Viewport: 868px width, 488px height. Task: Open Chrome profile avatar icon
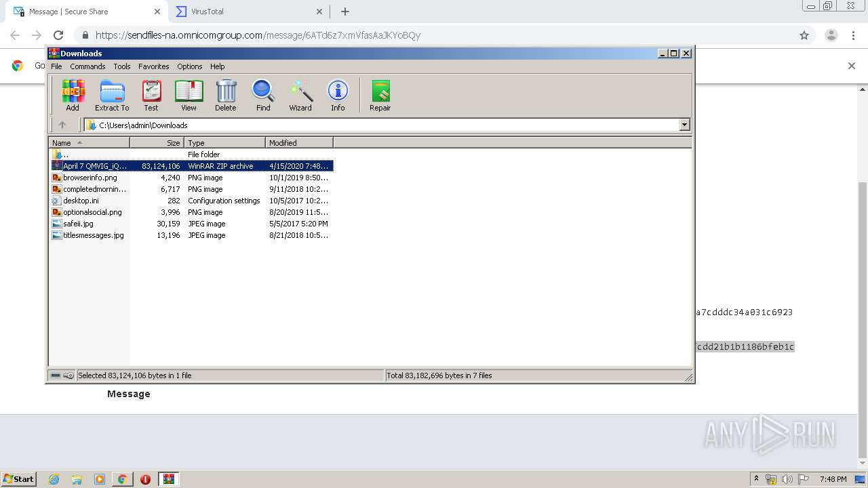pos(831,35)
